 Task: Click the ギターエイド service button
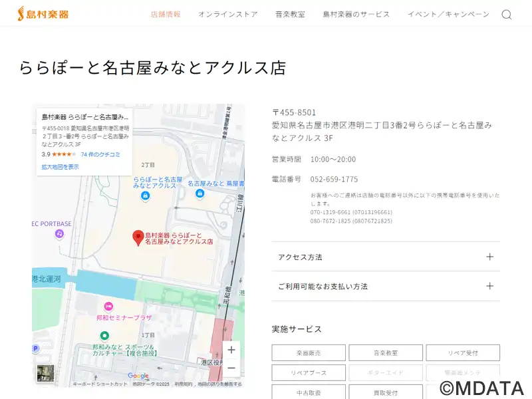coord(386,372)
